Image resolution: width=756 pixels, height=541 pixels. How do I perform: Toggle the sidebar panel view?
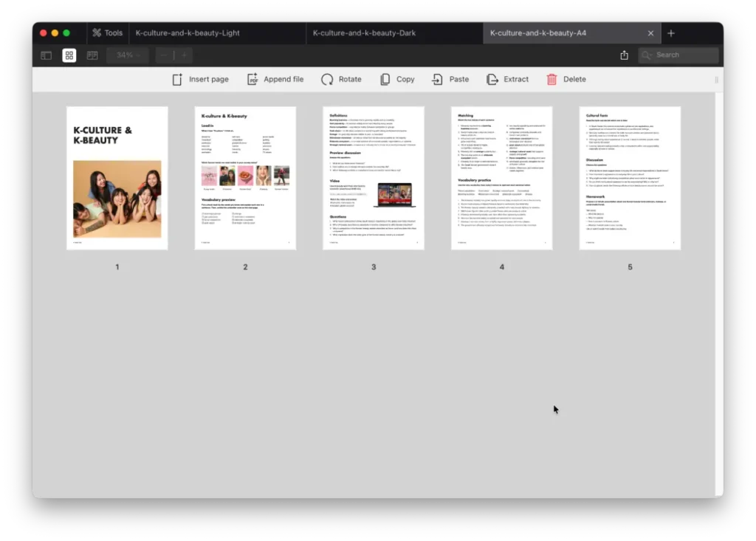click(47, 55)
